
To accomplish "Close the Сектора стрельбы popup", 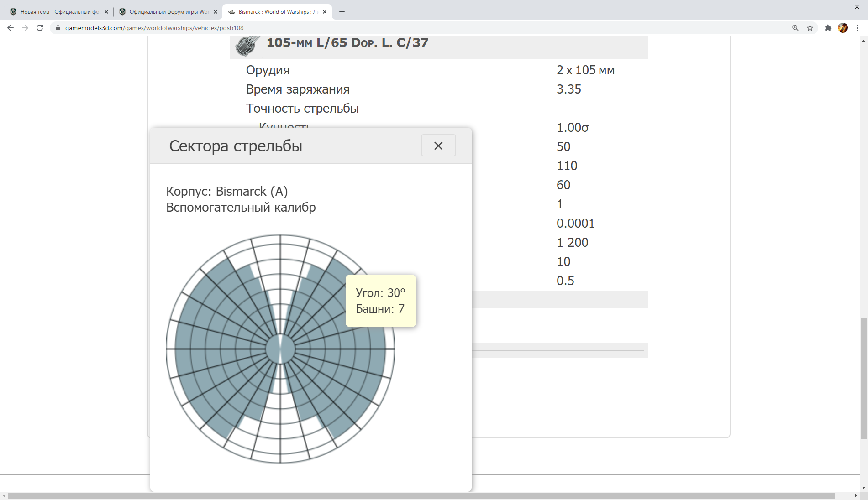I will 438,146.
